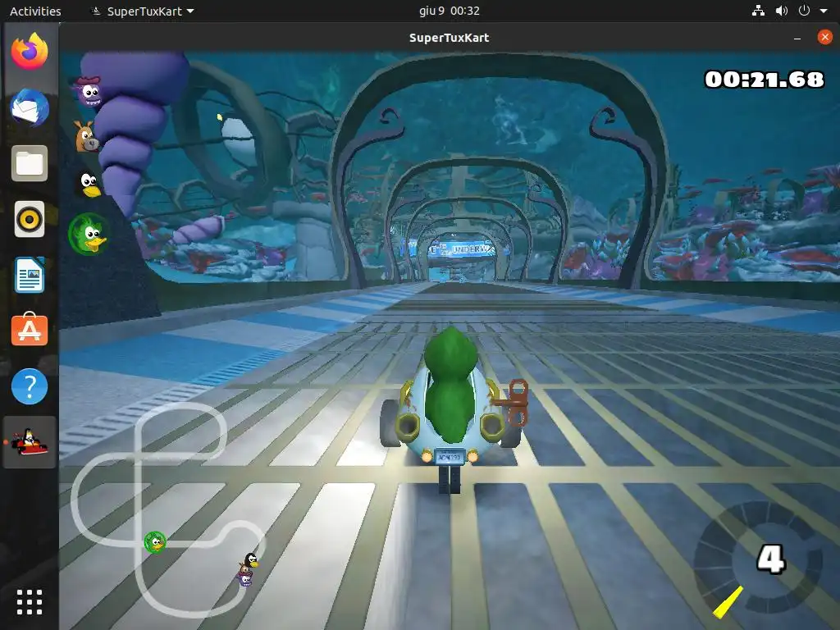Open Ubuntu Software store icon
The height and width of the screenshot is (630, 840).
pos(30,329)
